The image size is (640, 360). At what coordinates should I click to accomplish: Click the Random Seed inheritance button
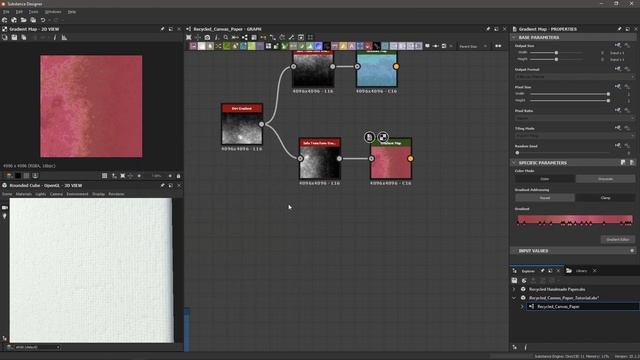[x=618, y=145]
